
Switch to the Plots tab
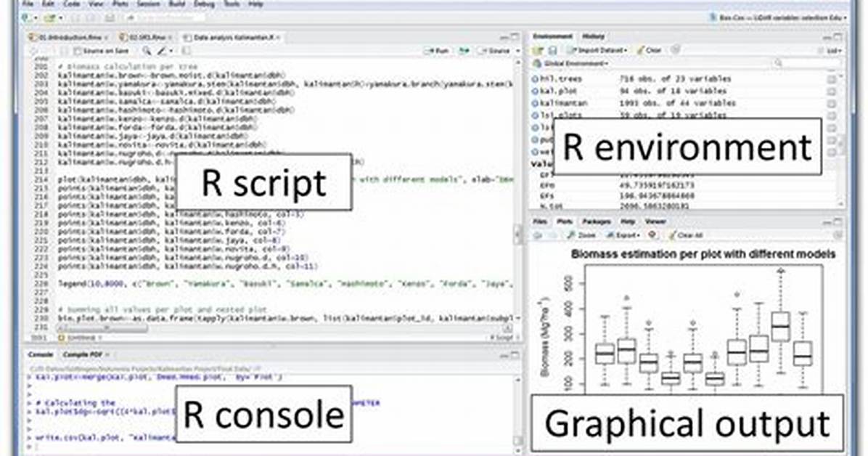(x=565, y=221)
